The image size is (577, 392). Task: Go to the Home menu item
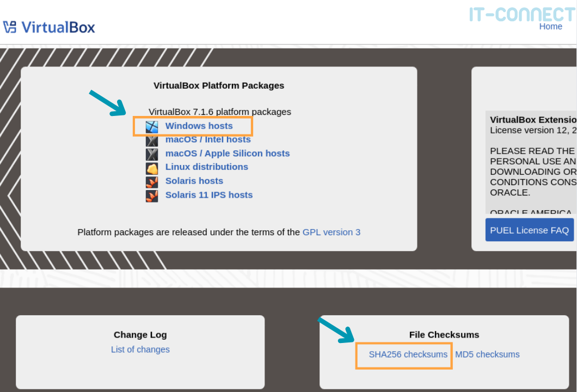550,27
